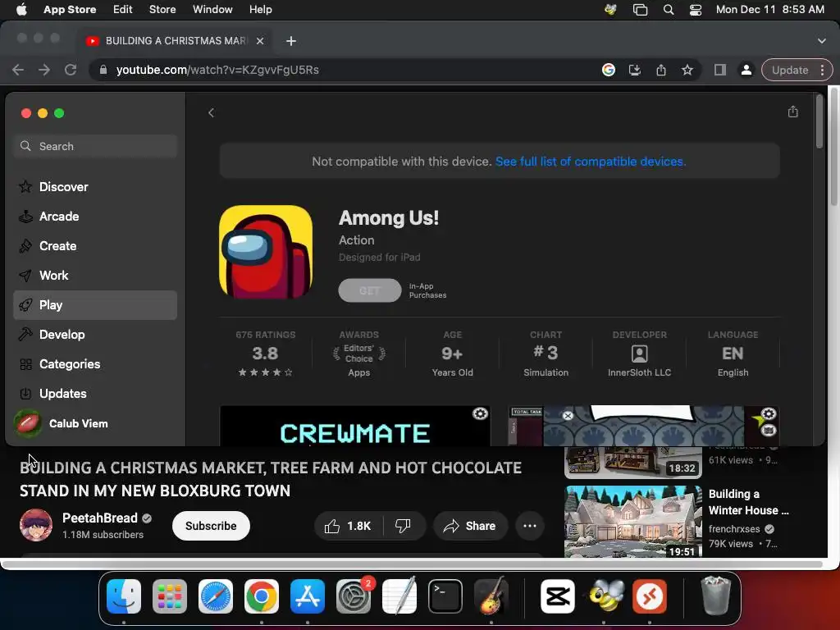The image size is (840, 630).
Task: Open Finder from the Dock
Action: [124, 596]
